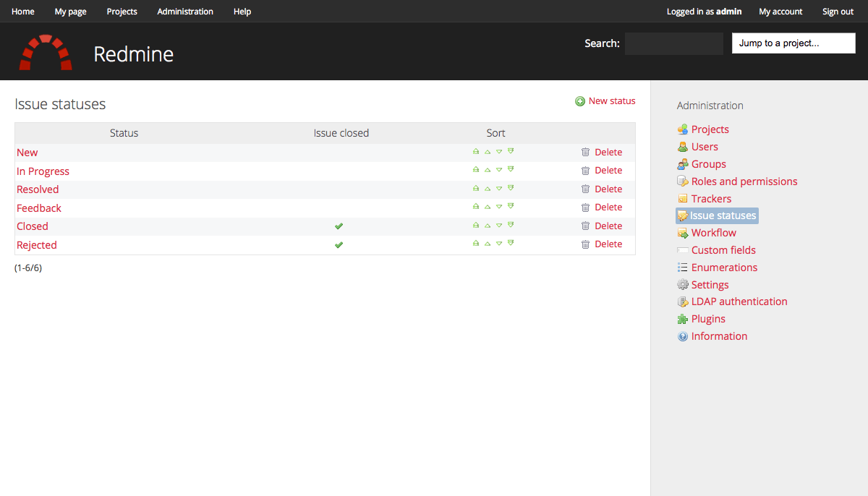The height and width of the screenshot is (496, 868).
Task: Move Resolved status to bottom
Action: (x=511, y=188)
